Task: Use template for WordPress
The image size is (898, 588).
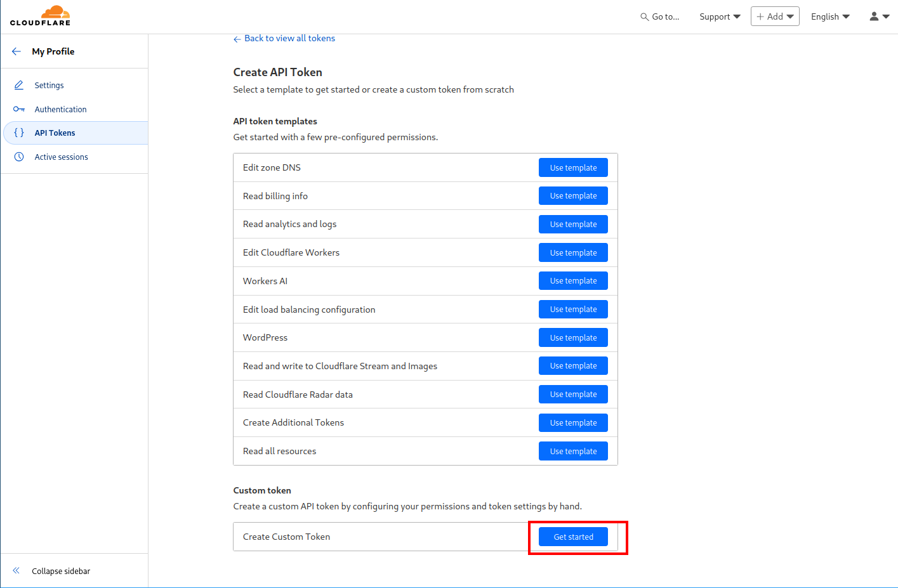Action: click(x=573, y=337)
